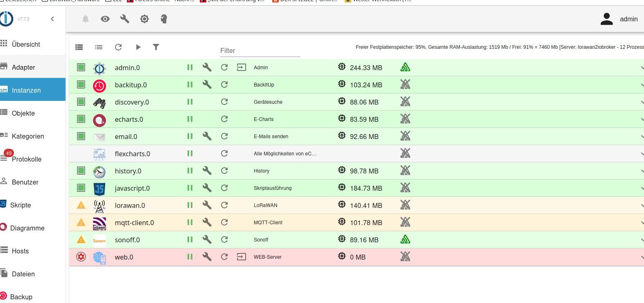Go to Protokolle in sidebar
The width and height of the screenshot is (644, 303).
click(26, 159)
